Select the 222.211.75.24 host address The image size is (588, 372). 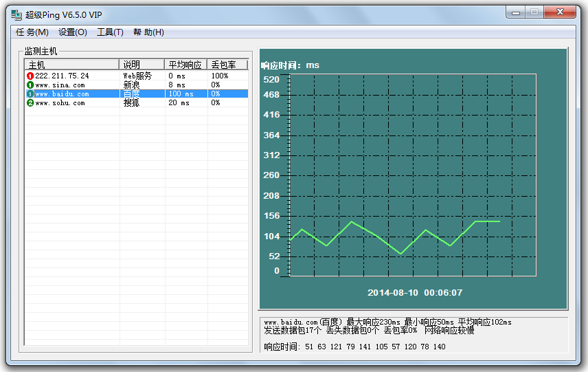(63, 76)
